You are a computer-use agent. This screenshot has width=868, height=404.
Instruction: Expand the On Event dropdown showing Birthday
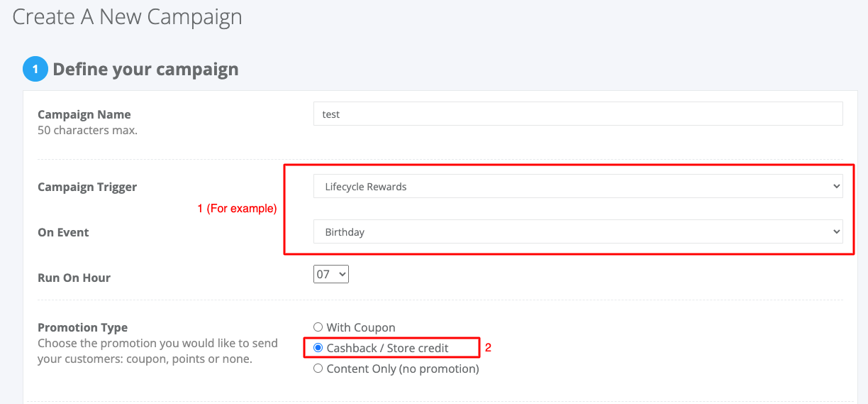pos(578,232)
